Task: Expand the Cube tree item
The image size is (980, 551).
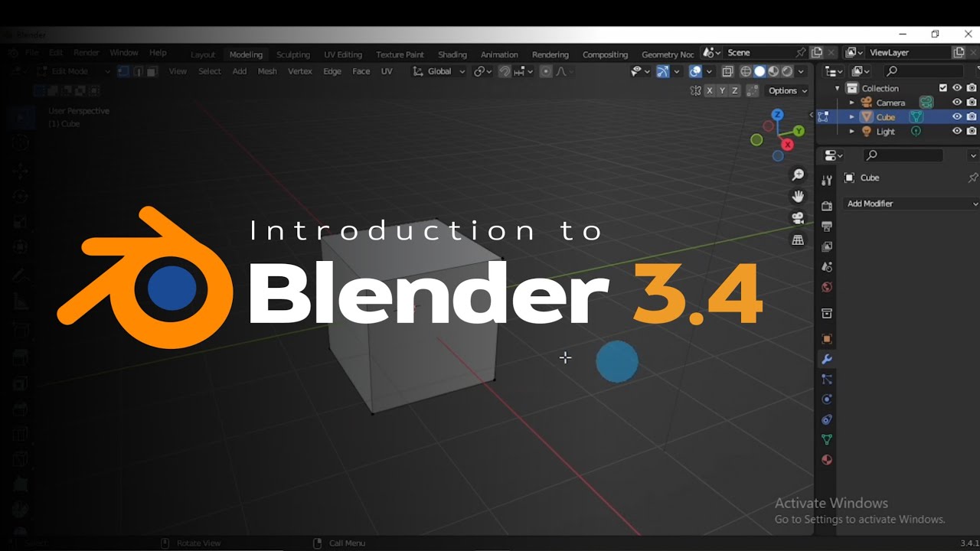Action: point(851,117)
